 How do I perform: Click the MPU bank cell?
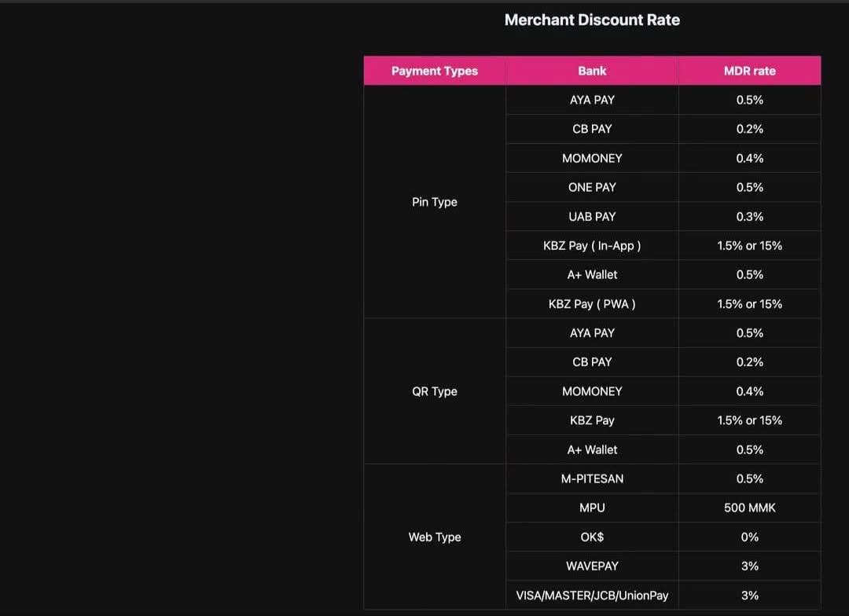592,508
